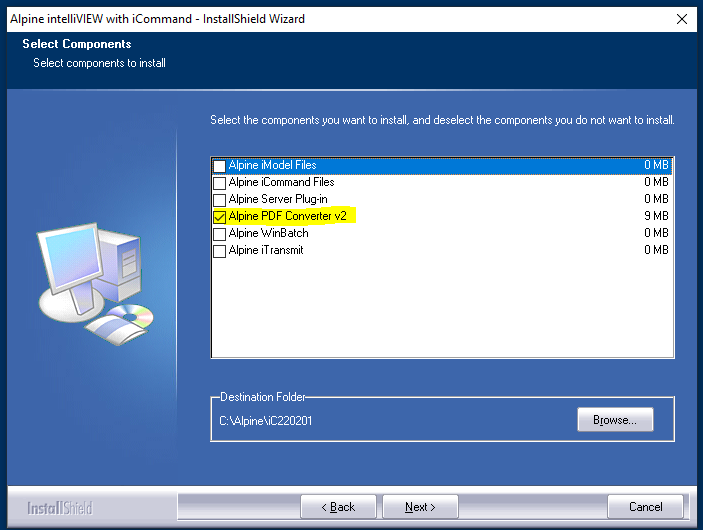Click the 0 MB size of Alpine WinBatch
The height and width of the screenshot is (530, 703).
(656, 233)
